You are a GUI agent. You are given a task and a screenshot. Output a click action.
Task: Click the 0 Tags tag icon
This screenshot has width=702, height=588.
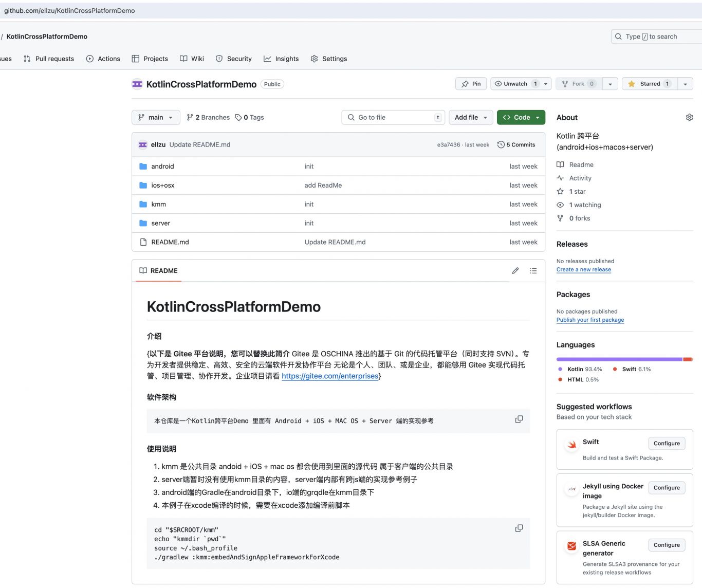click(238, 118)
